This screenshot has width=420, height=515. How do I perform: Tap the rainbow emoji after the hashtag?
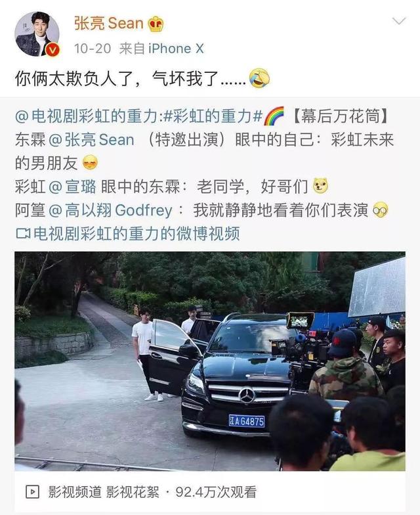click(274, 116)
